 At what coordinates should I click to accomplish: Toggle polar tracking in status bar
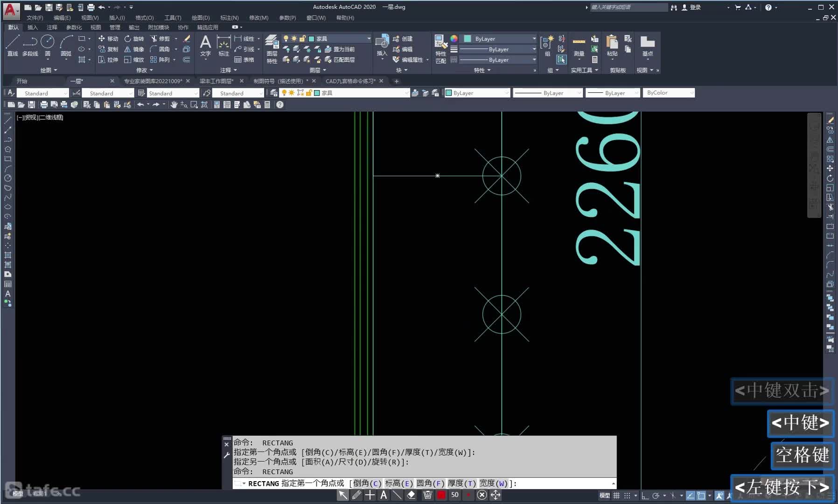[x=656, y=496]
